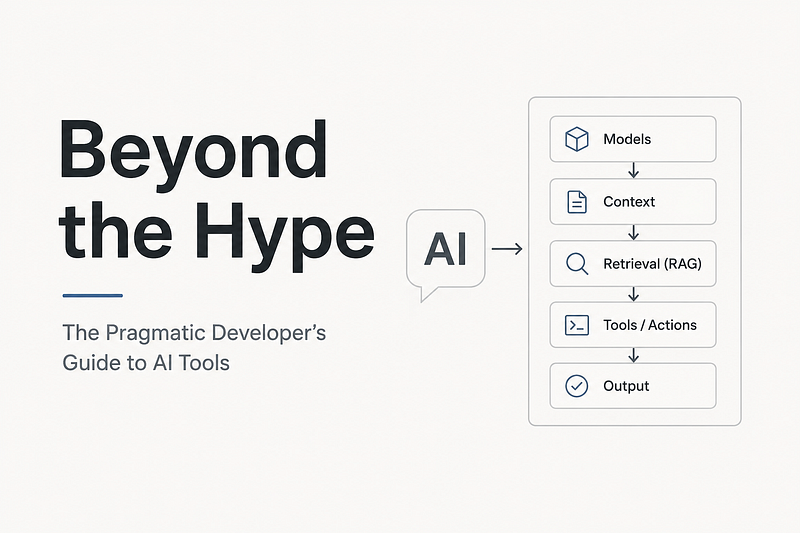Click the "Output" label text

[626, 386]
